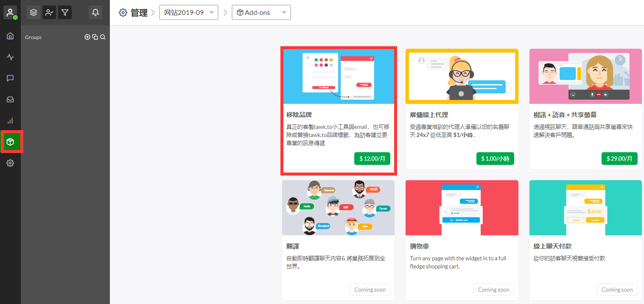Viewport: 644px width, 304px height.
Task: Expand the 网站2019-09 site dropdown
Action: [189, 13]
